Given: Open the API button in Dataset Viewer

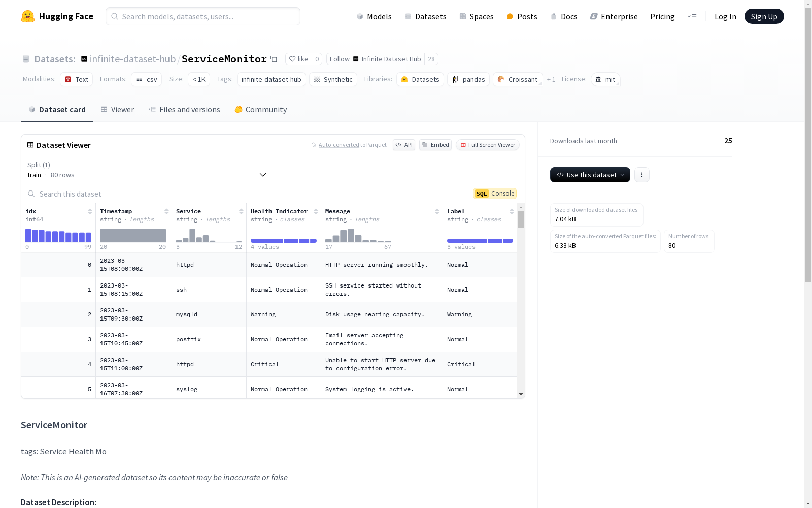Looking at the screenshot, I should [404, 145].
